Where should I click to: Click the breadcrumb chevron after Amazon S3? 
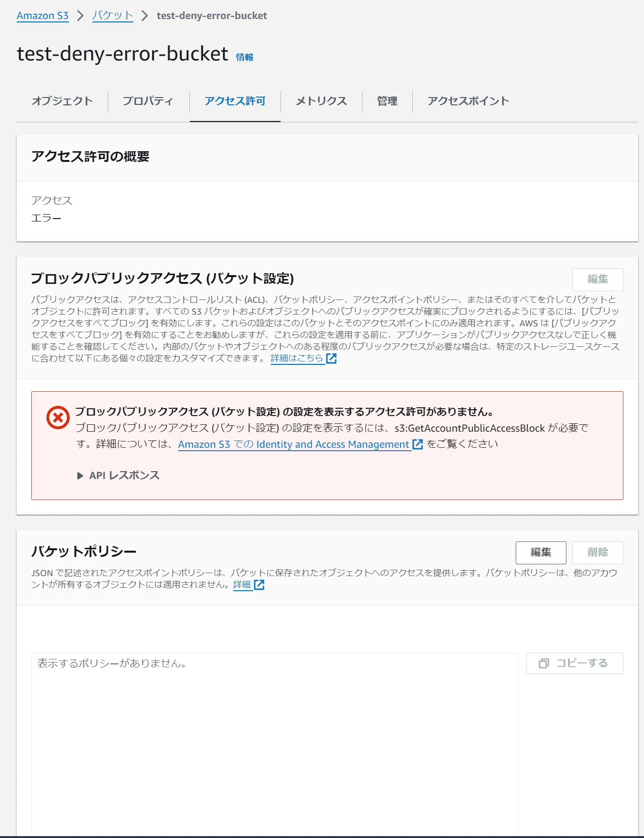tap(80, 16)
